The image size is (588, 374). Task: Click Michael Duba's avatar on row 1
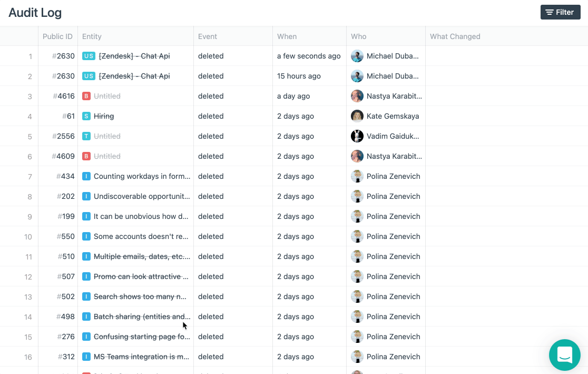click(357, 56)
